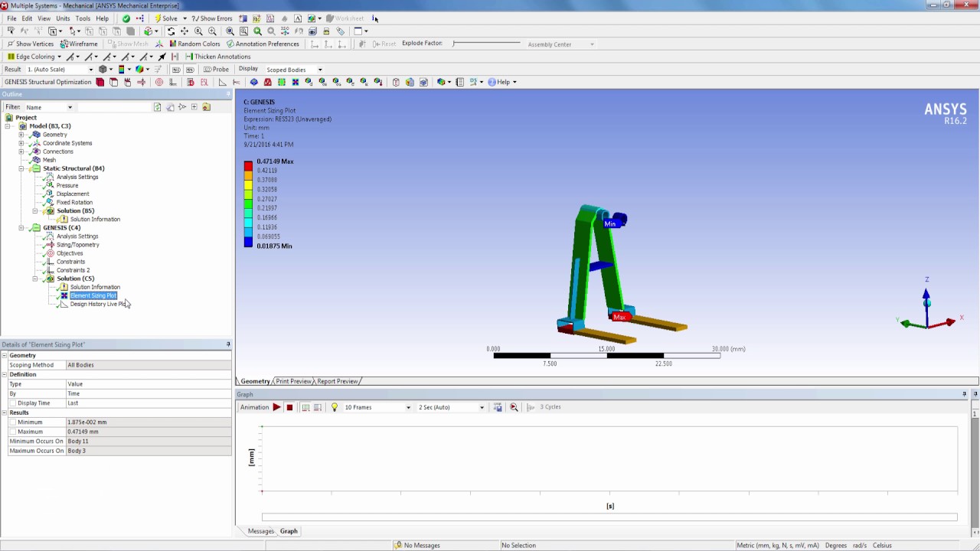Collapse the Geometry section in Details
This screenshot has height=551, width=980.
point(5,355)
